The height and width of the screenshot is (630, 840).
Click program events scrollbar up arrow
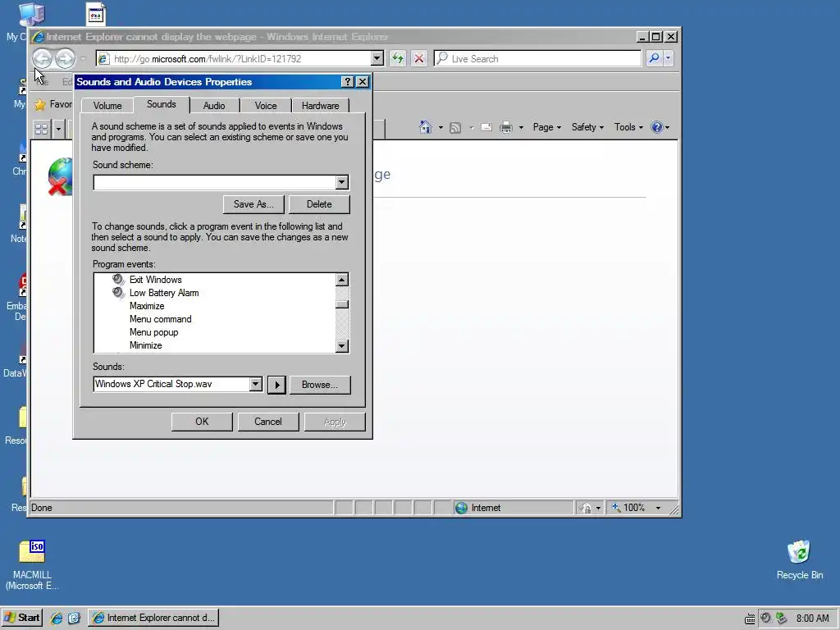tap(342, 280)
